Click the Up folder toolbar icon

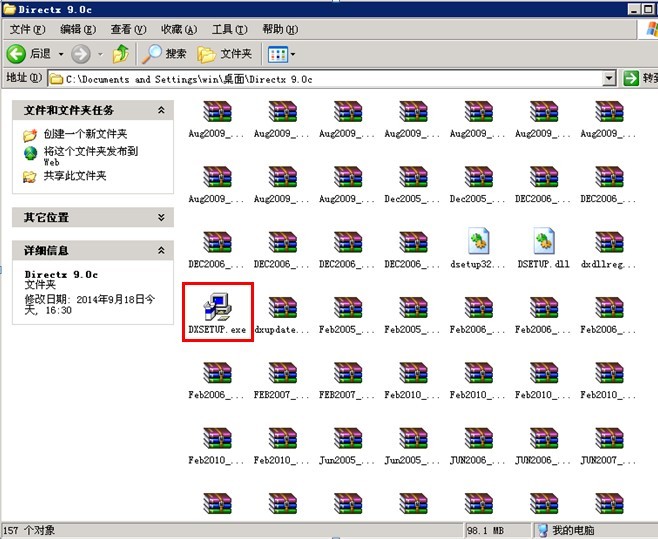point(120,53)
